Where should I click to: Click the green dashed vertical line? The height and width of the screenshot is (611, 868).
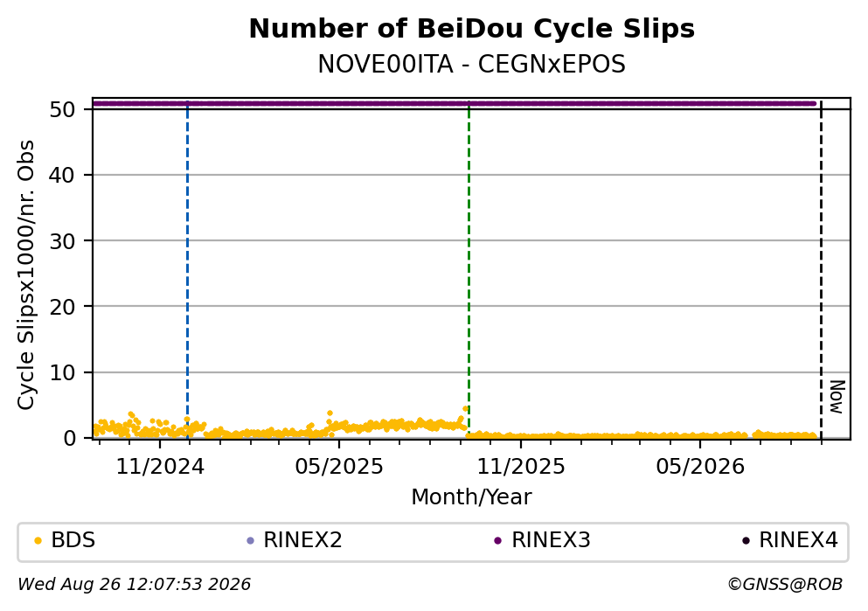[469, 271]
